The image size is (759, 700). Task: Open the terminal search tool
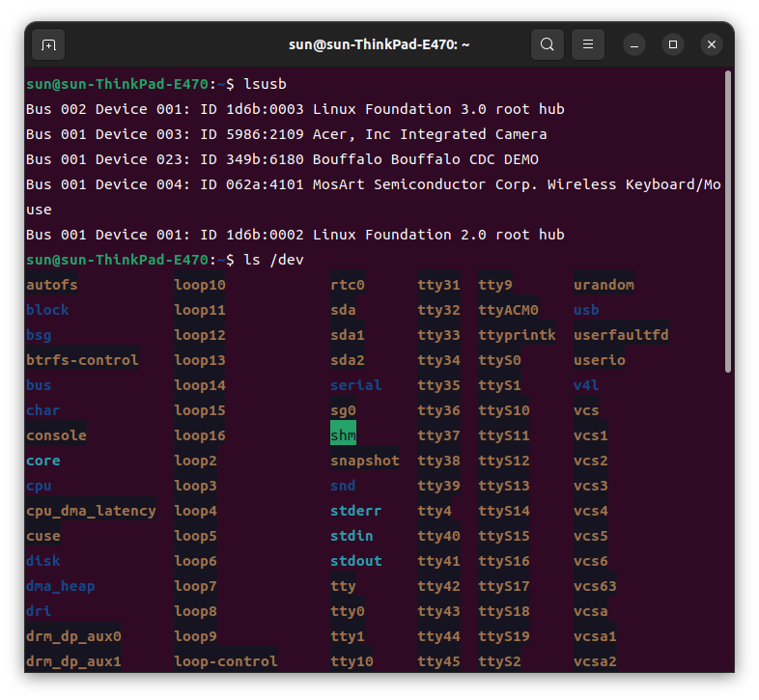coord(547,44)
